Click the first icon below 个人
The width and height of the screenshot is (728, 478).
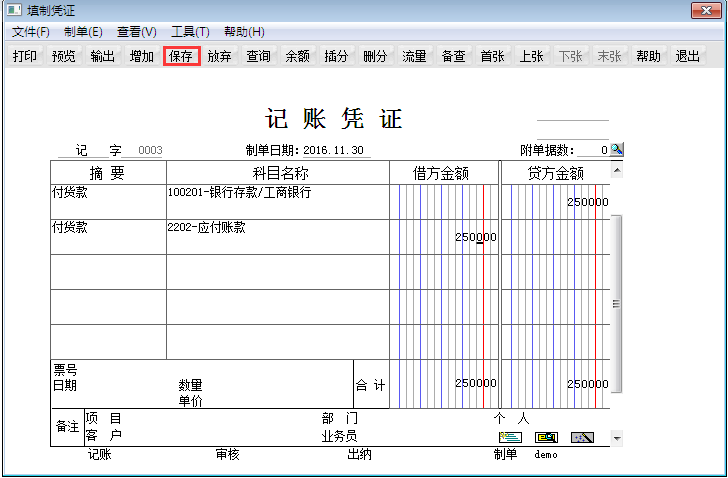(x=510, y=437)
